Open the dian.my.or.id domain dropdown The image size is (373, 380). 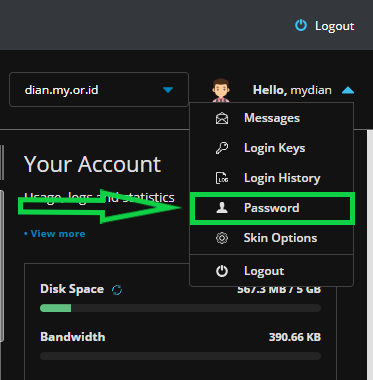coord(99,90)
